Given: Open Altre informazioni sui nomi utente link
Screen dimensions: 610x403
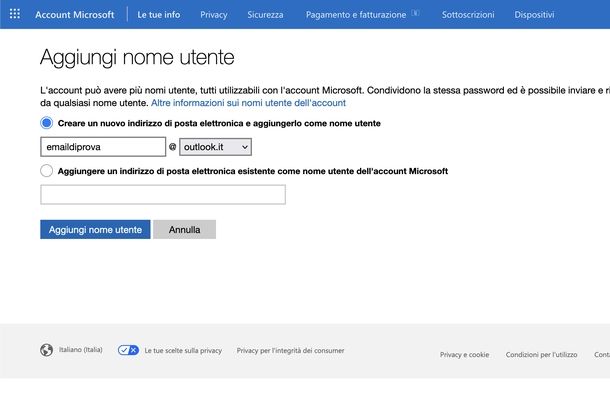Looking at the screenshot, I should 248,103.
